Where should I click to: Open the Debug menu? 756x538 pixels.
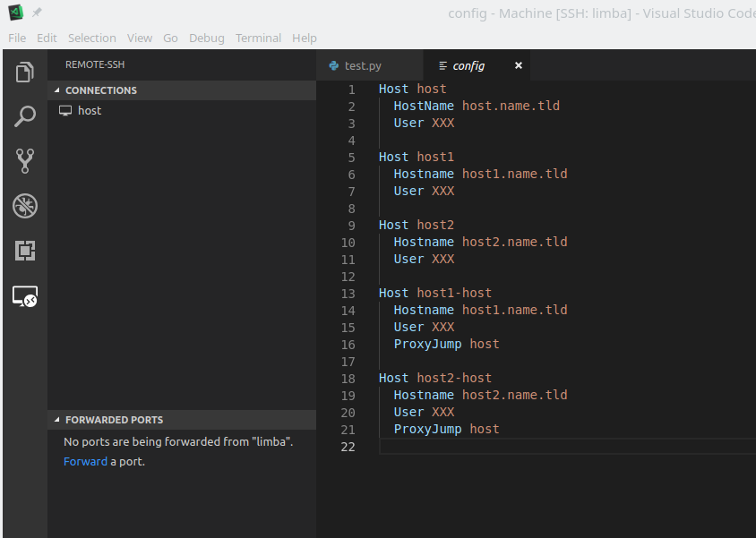click(206, 38)
